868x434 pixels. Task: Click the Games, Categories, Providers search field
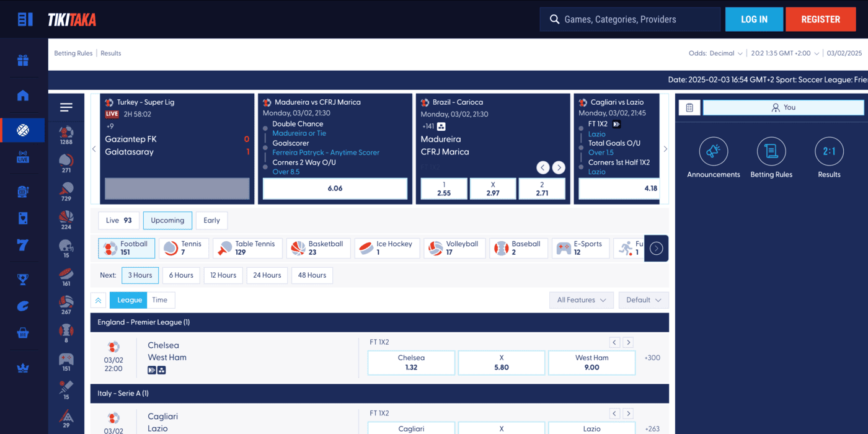(630, 19)
